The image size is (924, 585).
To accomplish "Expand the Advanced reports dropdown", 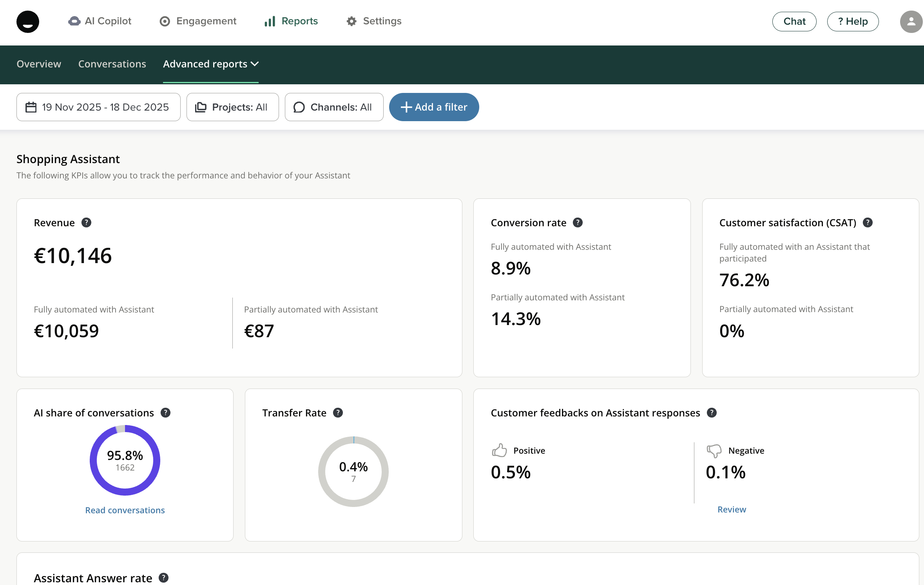I will 210,64.
